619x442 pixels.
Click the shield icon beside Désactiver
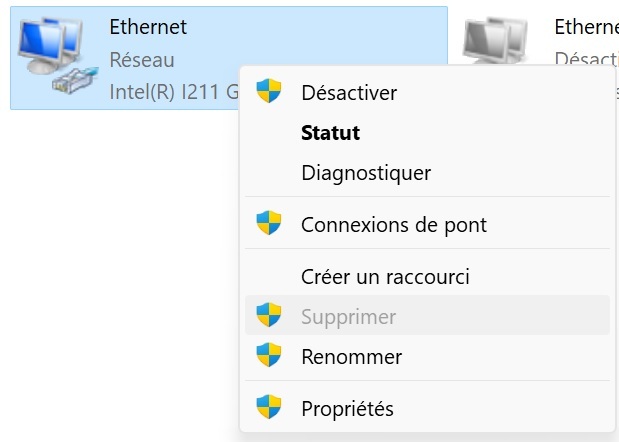click(269, 91)
